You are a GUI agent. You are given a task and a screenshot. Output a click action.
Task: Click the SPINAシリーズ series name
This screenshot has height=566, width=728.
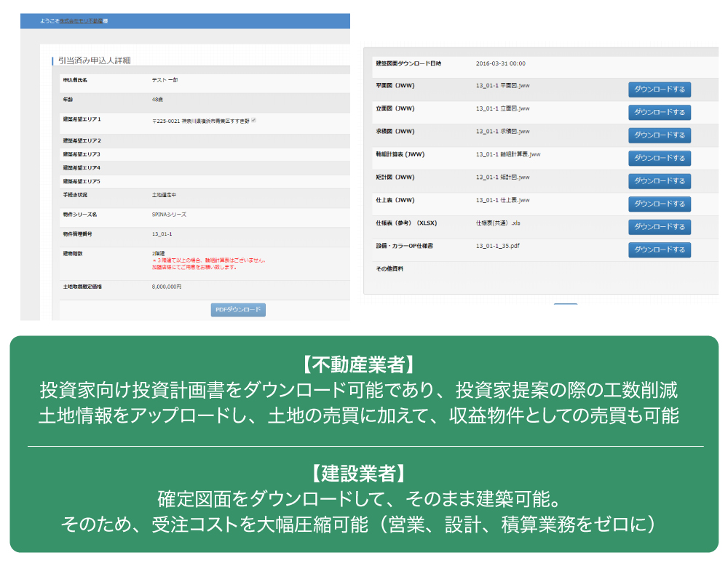click(x=169, y=215)
